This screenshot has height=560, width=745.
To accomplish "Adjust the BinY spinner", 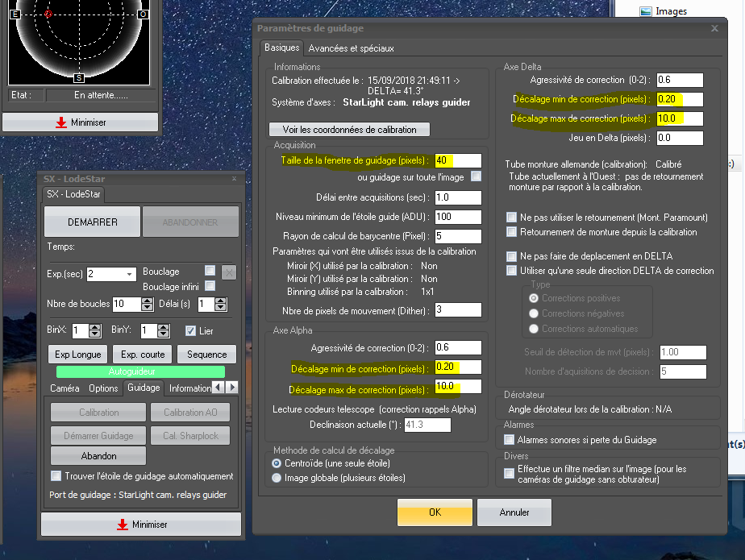I will tap(164, 330).
